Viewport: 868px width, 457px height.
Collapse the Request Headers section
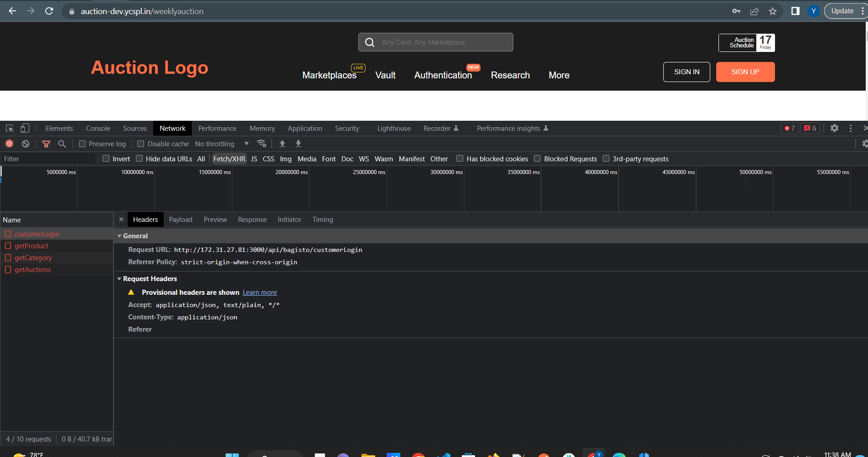point(119,279)
